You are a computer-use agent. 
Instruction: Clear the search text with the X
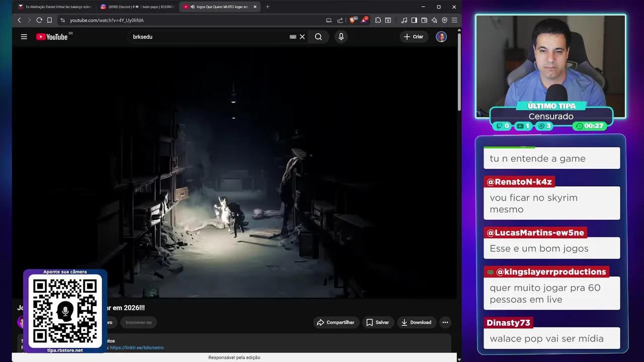point(302,37)
